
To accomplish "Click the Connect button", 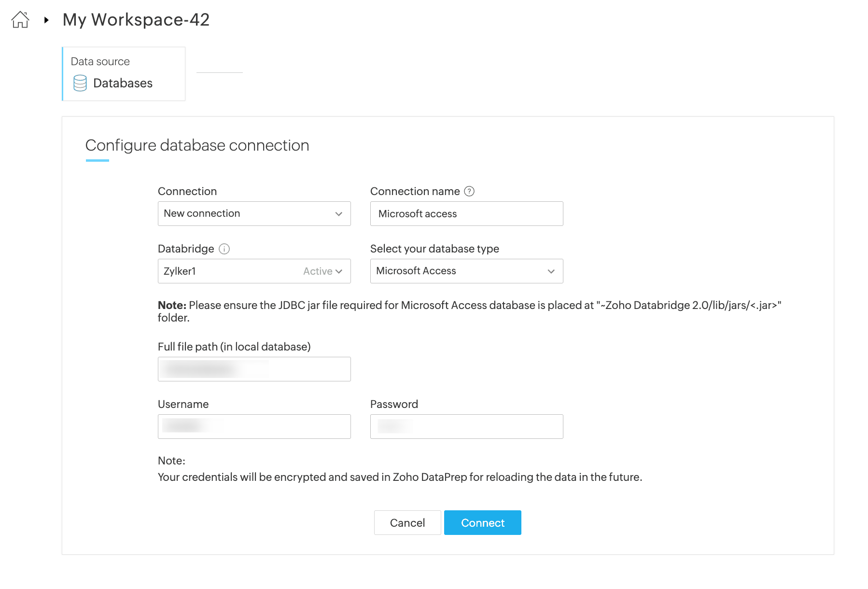I will coord(482,522).
